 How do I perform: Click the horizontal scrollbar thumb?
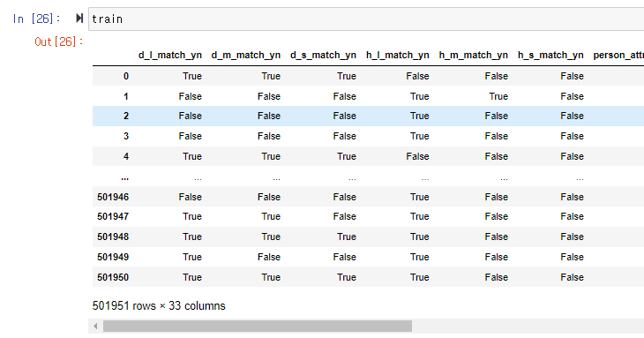[258, 327]
